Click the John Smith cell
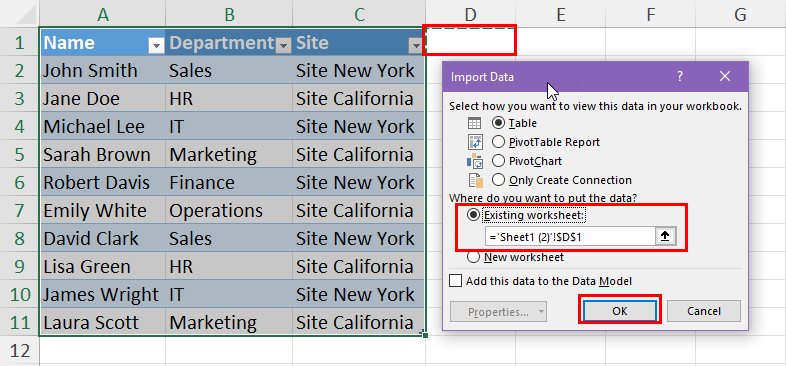Screen dimensions: 786x366 click(x=103, y=70)
